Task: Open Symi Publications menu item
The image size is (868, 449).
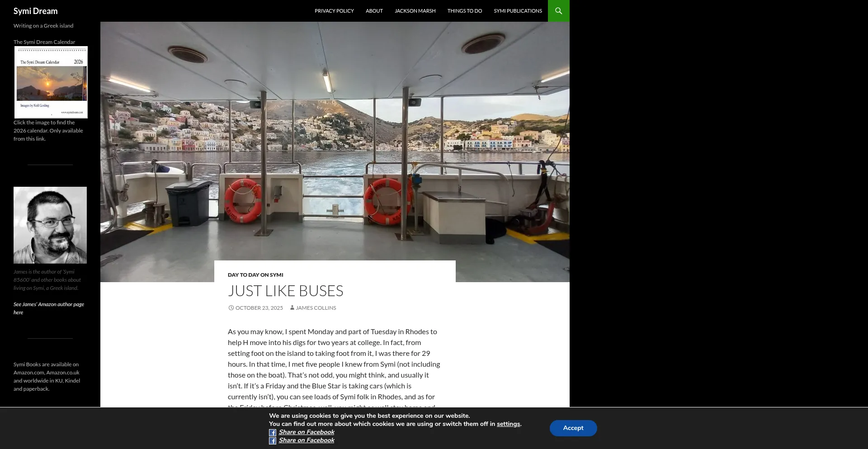Action: click(x=518, y=11)
